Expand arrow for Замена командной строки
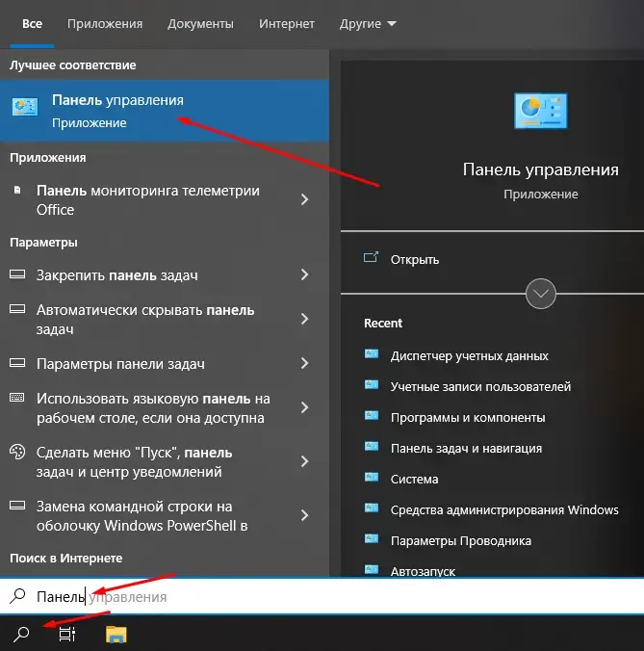The image size is (644, 651). (305, 515)
